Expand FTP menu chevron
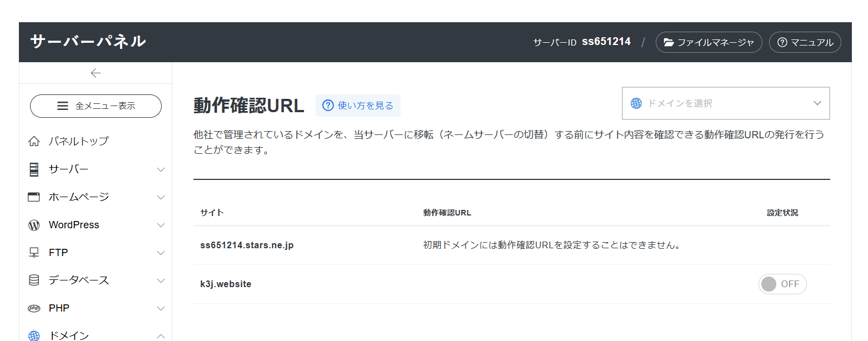The width and height of the screenshot is (868, 341). click(x=161, y=253)
